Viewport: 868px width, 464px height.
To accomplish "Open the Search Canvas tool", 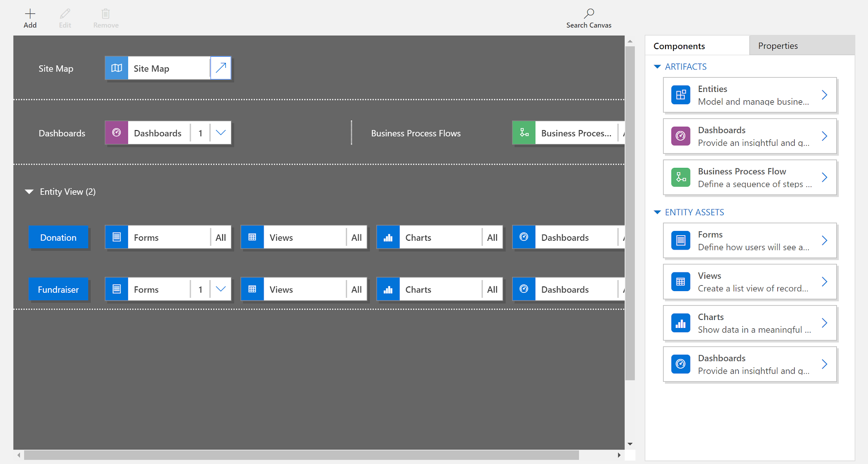I will click(x=589, y=17).
